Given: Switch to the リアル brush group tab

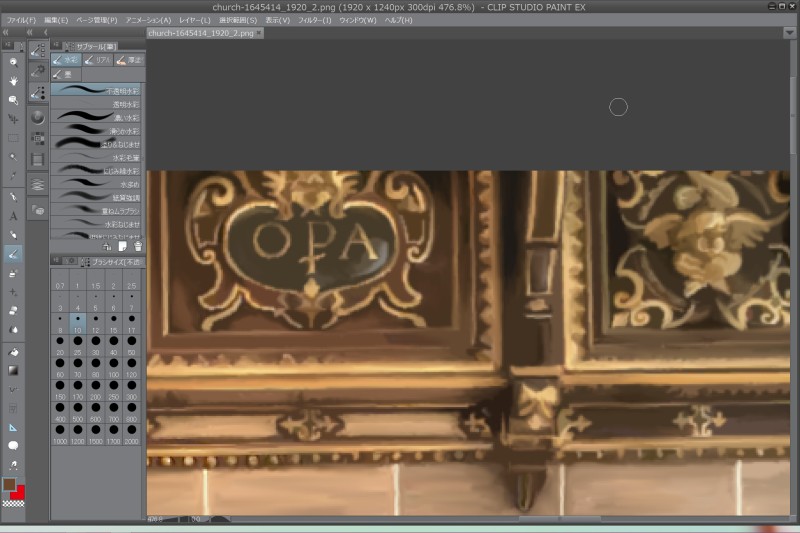Looking at the screenshot, I should [97, 60].
